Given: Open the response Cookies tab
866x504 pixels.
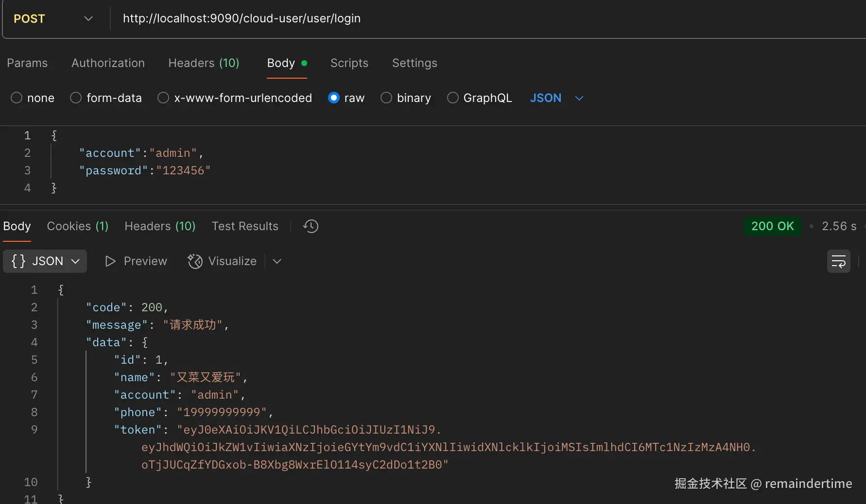Looking at the screenshot, I should pyautogui.click(x=77, y=226).
